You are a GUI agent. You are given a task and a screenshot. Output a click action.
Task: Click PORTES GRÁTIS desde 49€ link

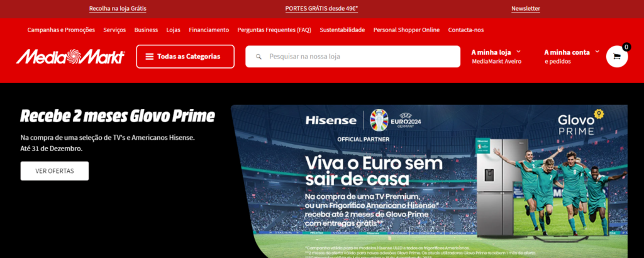point(321,8)
